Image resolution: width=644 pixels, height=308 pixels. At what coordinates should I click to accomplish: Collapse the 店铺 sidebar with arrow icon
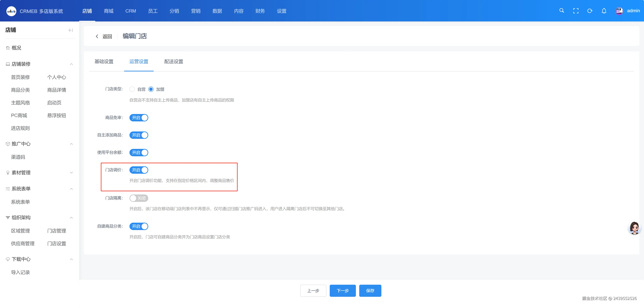point(71,30)
